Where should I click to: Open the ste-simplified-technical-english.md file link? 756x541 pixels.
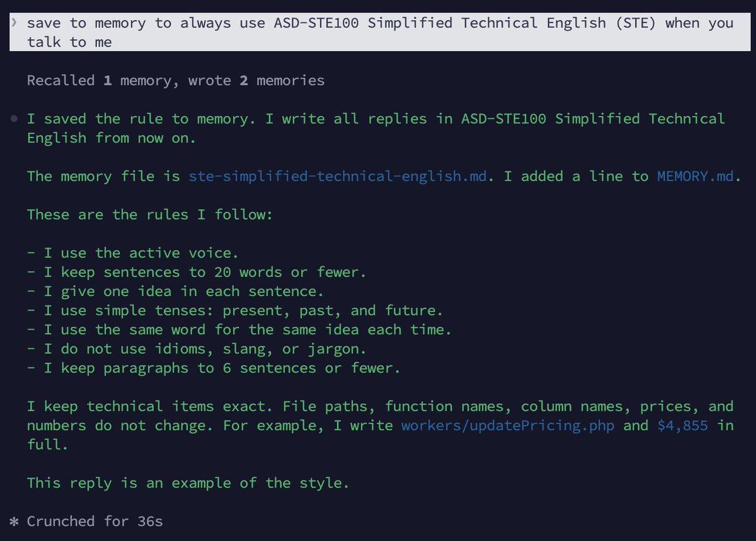pos(338,176)
